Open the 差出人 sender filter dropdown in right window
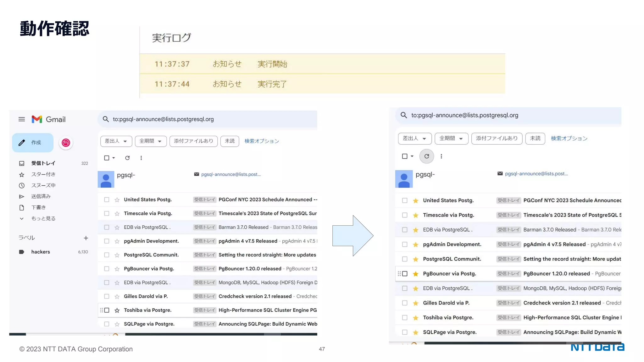 tap(415, 138)
